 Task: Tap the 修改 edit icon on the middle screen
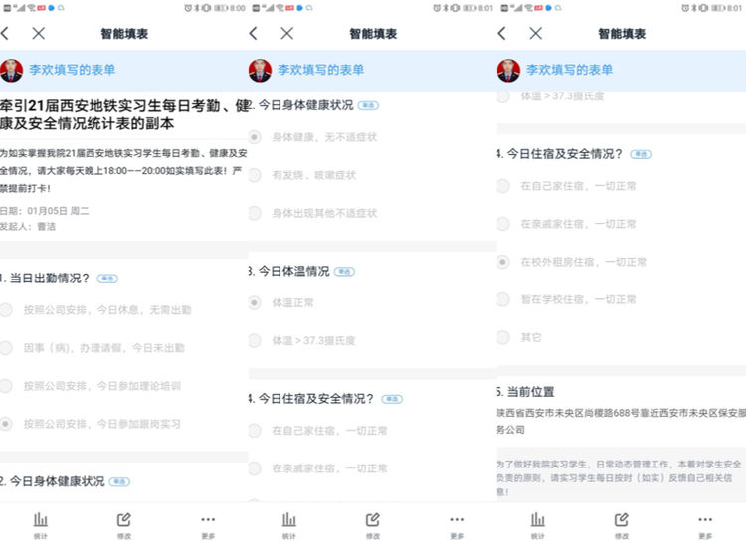[372, 524]
